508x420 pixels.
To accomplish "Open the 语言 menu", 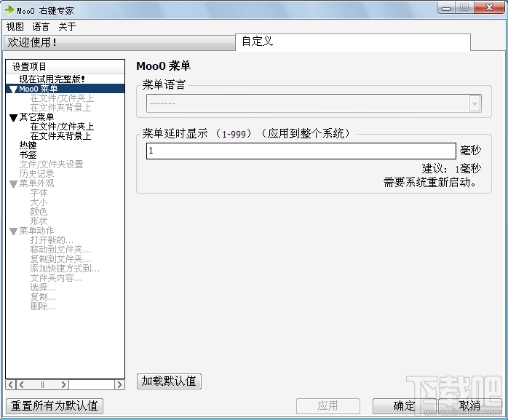I will 41,27.
